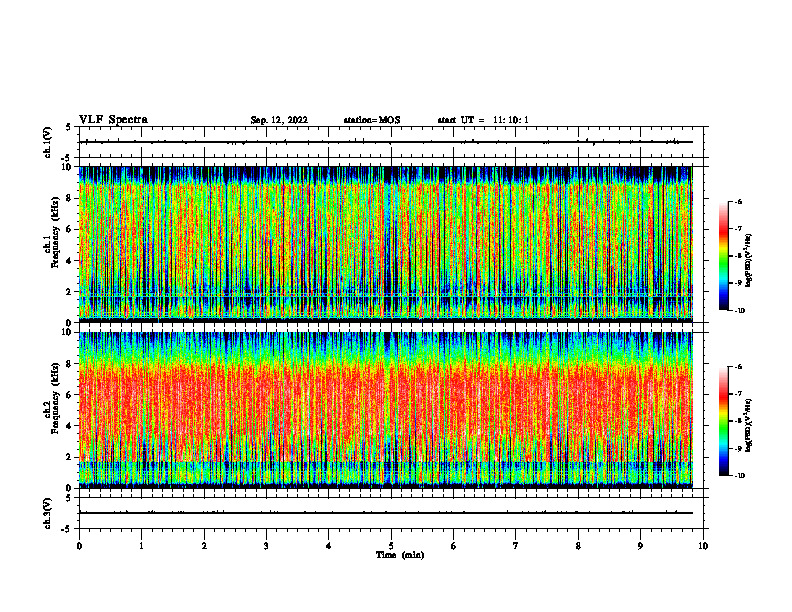Click the "6" kHz tick on ch.1 frequency axis
This screenshot has height=612, width=792.
click(69, 229)
